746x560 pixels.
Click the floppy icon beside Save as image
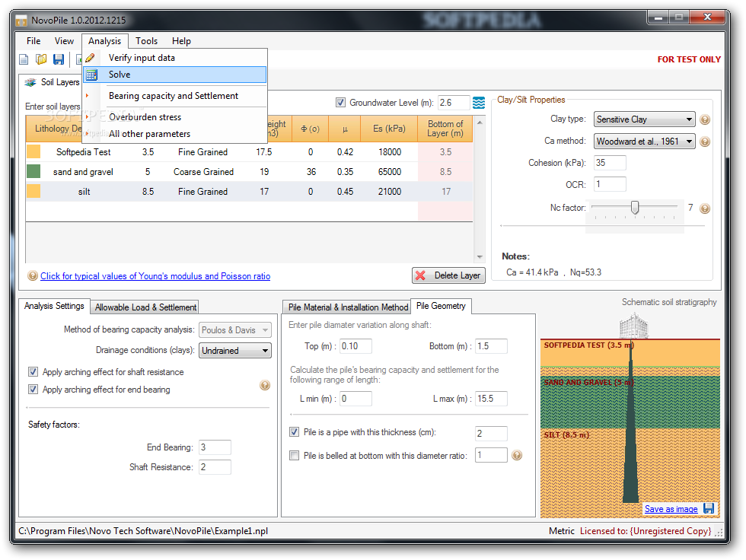[709, 508]
